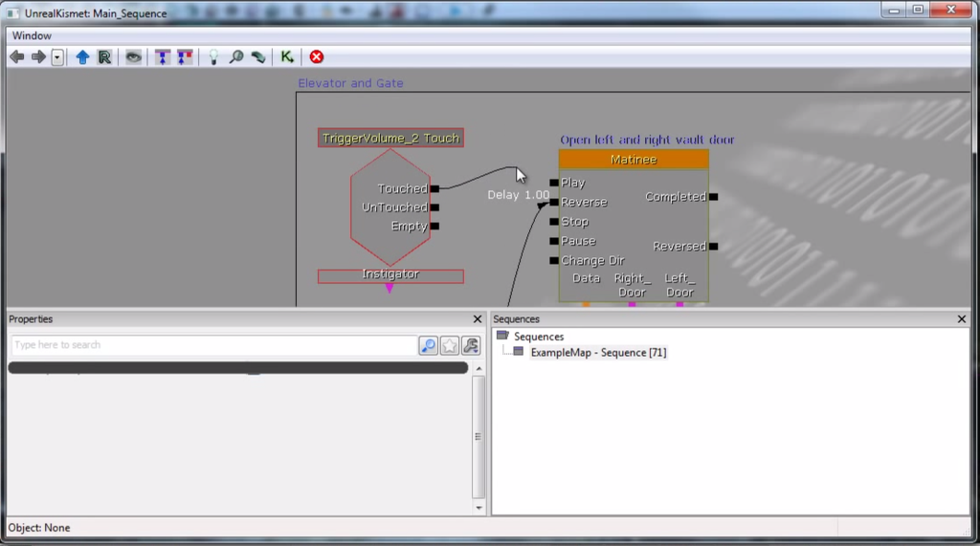Click the Object: None status bar text
The image size is (980, 546).
38,528
